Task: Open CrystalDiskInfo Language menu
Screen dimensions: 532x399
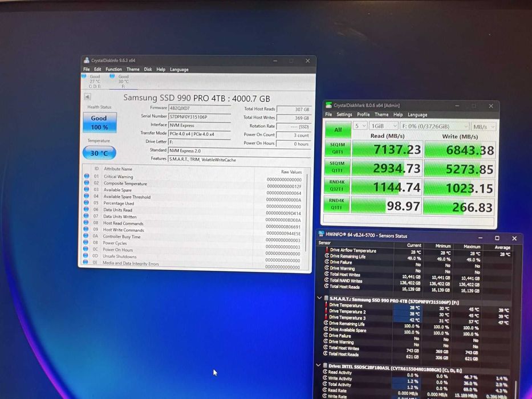Action: (x=179, y=70)
